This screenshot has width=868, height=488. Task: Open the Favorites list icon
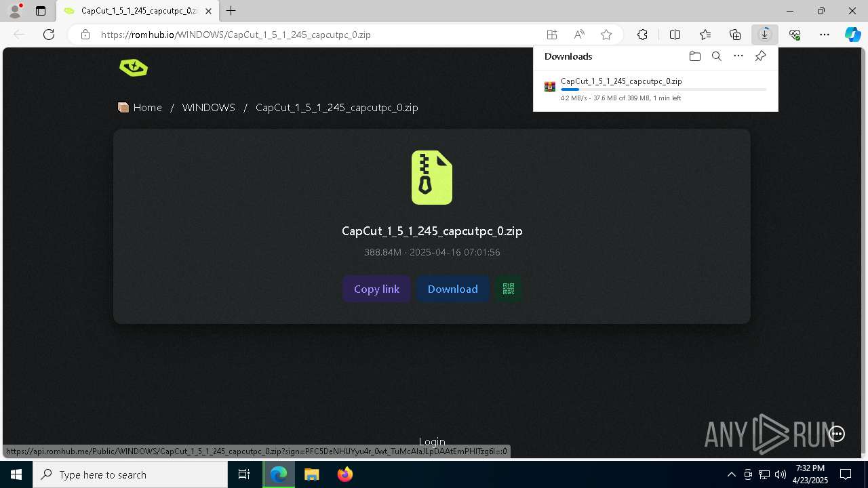(x=705, y=35)
